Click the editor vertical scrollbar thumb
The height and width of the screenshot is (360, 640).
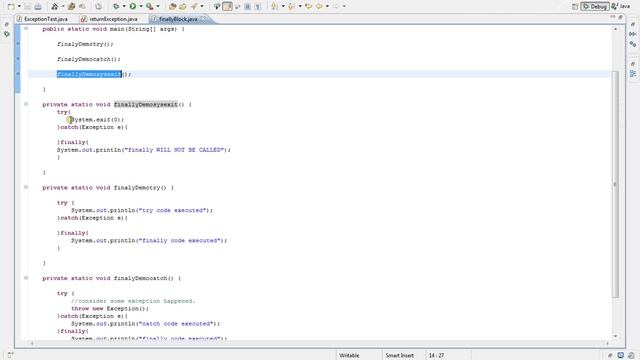pos(615,184)
